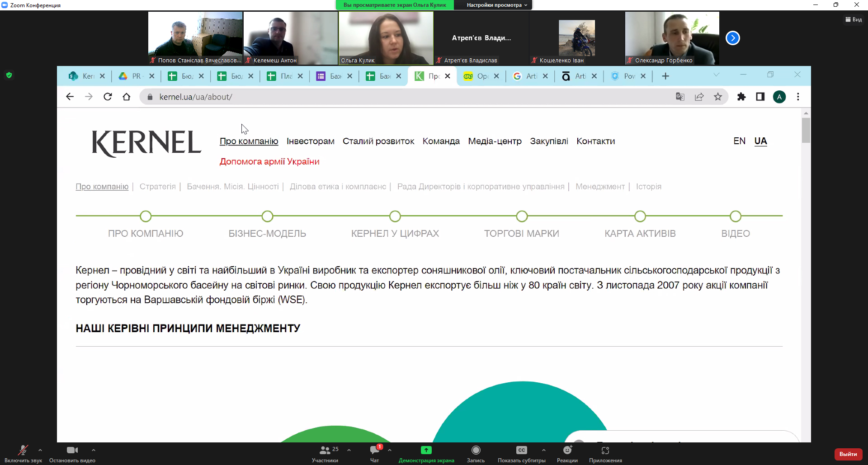Image resolution: width=868 pixels, height=465 pixels.
Task: Expand video options arrow next to camera
Action: (94, 450)
